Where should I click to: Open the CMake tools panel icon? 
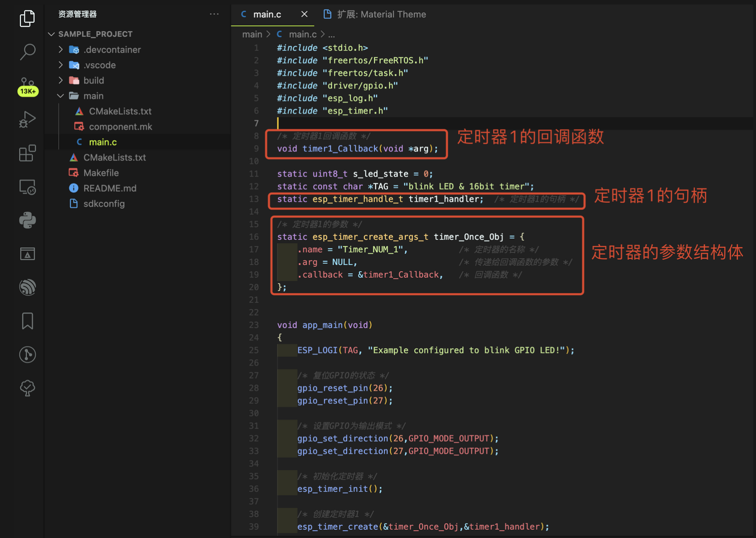pos(27,254)
